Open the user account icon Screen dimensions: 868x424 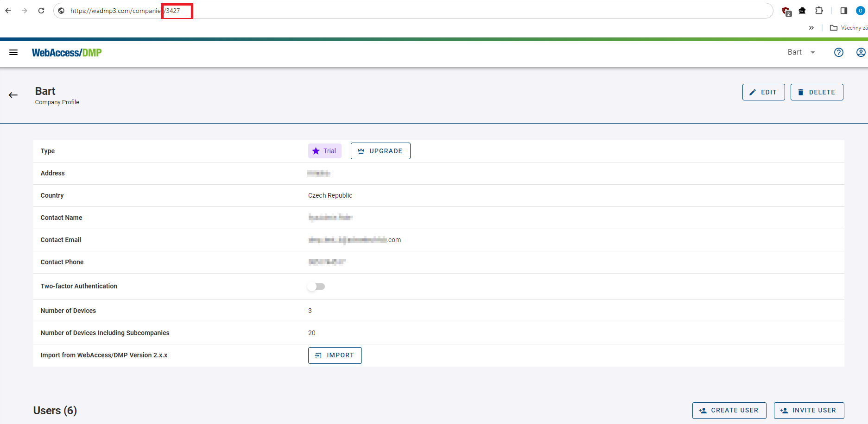coord(861,52)
